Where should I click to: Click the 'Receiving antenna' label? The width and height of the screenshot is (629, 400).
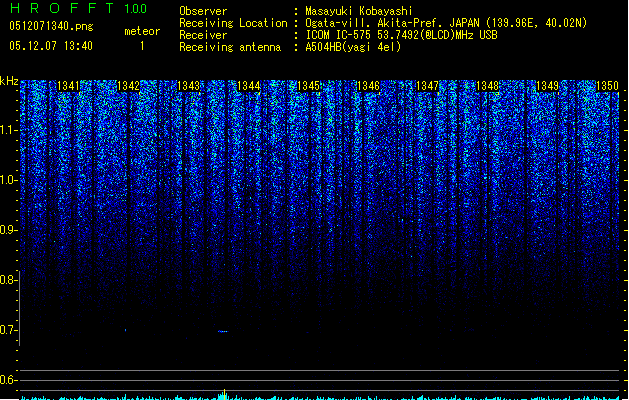point(230,47)
